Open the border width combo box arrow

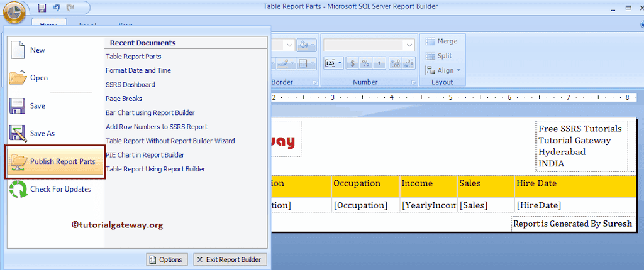(289, 45)
